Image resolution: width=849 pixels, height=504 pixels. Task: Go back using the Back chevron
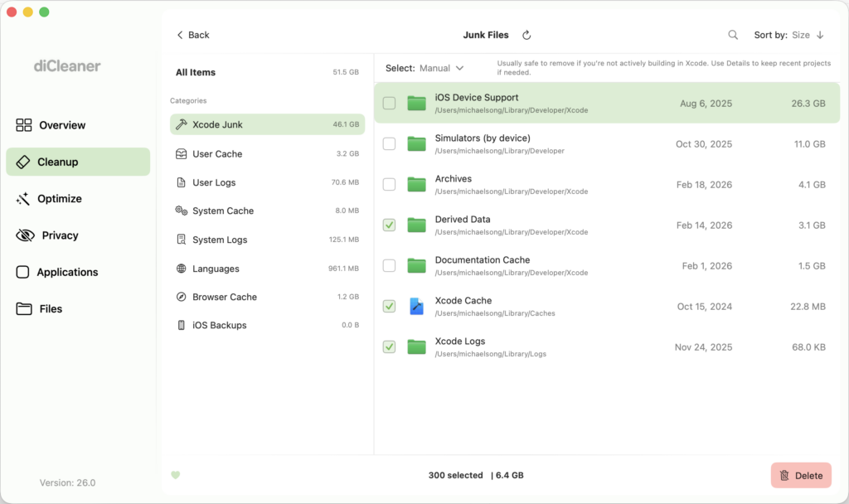pyautogui.click(x=192, y=35)
